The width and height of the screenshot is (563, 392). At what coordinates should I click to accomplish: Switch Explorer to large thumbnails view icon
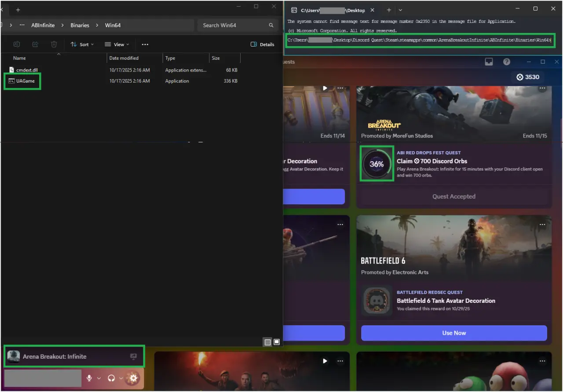click(x=277, y=342)
